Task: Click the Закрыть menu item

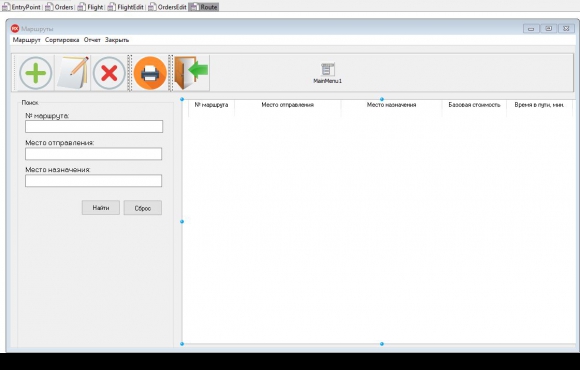Action: [117, 40]
